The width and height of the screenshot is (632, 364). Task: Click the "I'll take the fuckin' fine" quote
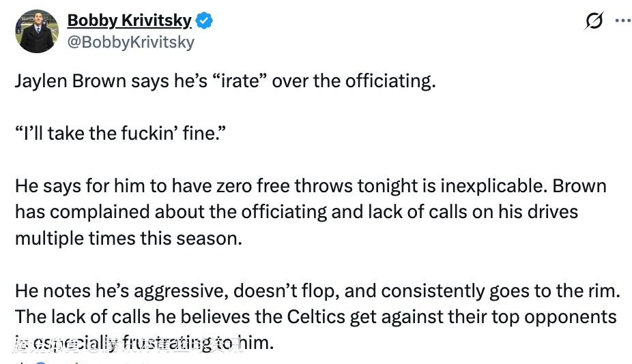pyautogui.click(x=120, y=134)
